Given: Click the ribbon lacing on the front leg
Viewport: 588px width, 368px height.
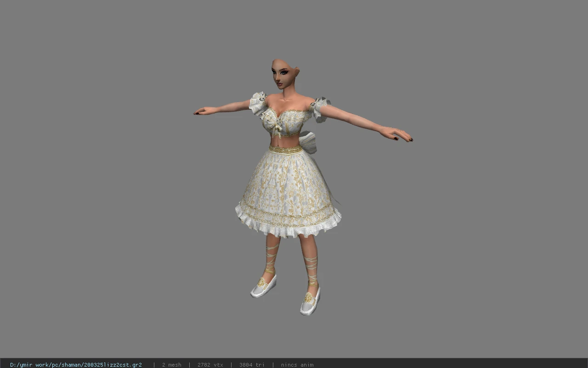Looking at the screenshot, I should point(311,269).
